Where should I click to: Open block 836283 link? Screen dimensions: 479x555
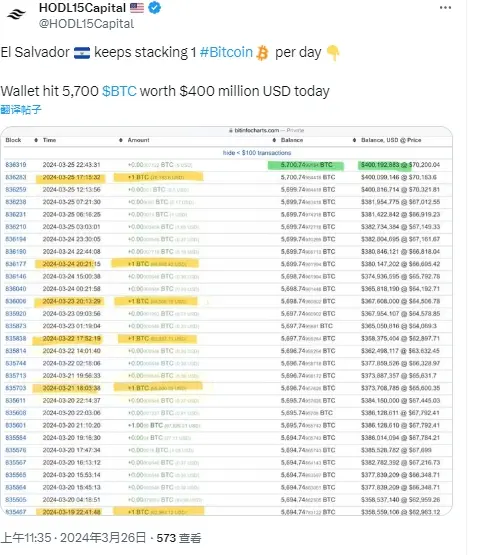[16, 177]
